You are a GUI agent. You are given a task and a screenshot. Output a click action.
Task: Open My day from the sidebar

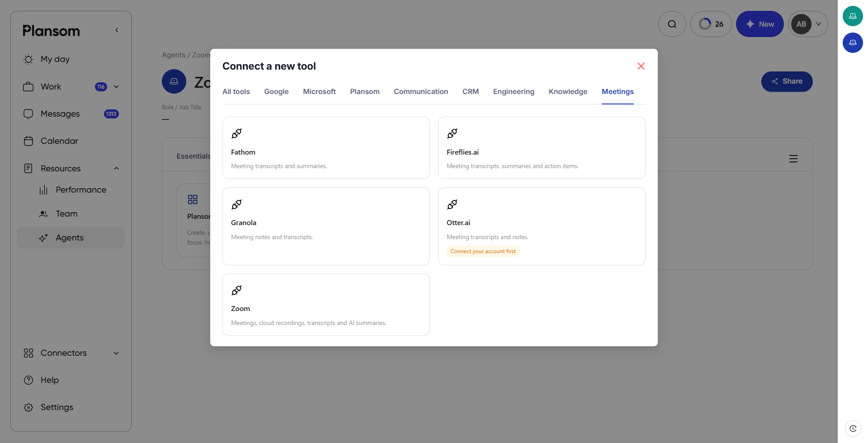pyautogui.click(x=55, y=59)
